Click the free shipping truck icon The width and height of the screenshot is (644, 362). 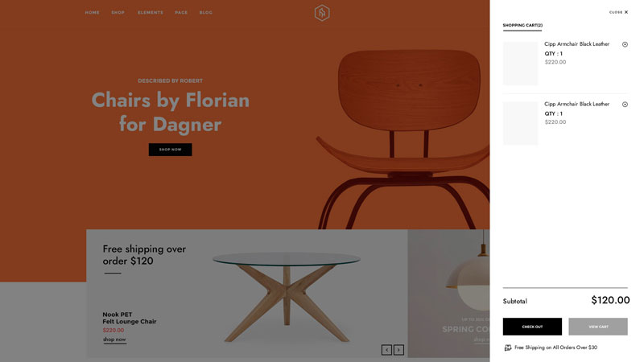click(508, 348)
